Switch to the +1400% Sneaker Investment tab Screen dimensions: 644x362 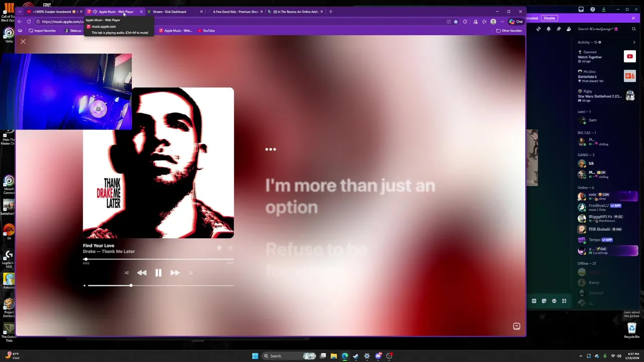click(x=54, y=12)
